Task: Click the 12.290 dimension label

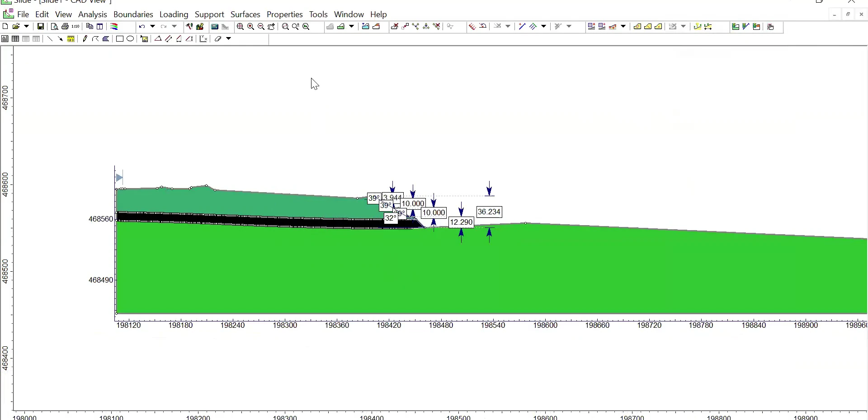Action: 461,222
